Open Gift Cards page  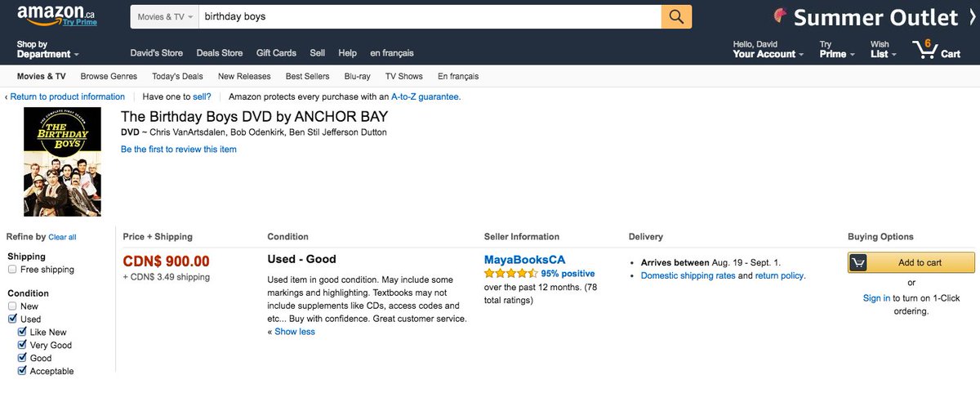[276, 53]
